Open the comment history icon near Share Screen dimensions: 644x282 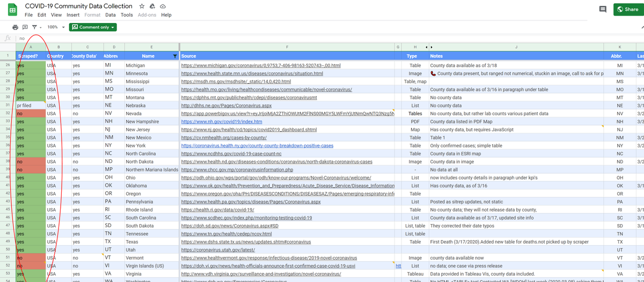(x=603, y=9)
